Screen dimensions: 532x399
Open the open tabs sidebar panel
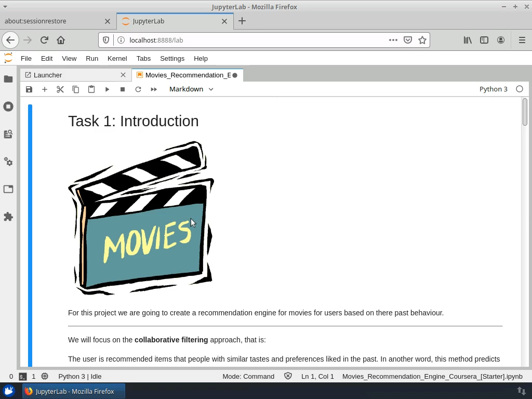click(x=8, y=189)
